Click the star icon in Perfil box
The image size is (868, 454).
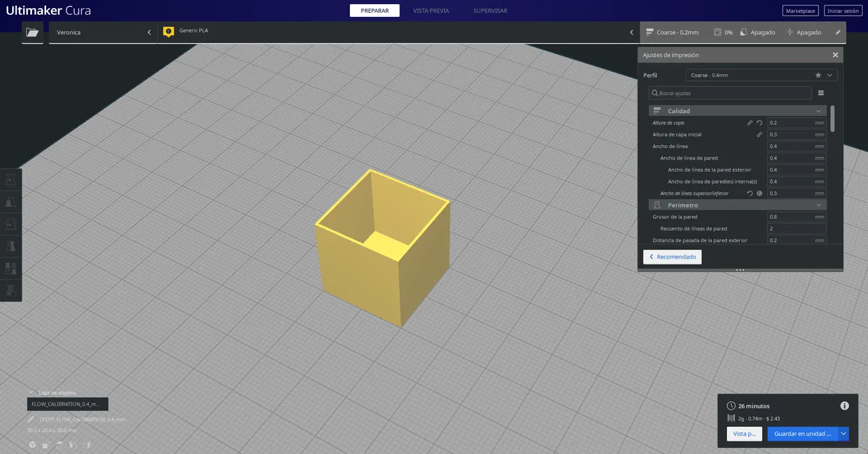coord(818,75)
